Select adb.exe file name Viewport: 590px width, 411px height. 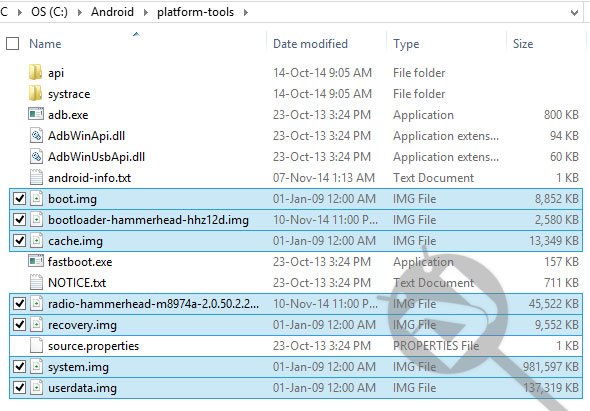68,115
